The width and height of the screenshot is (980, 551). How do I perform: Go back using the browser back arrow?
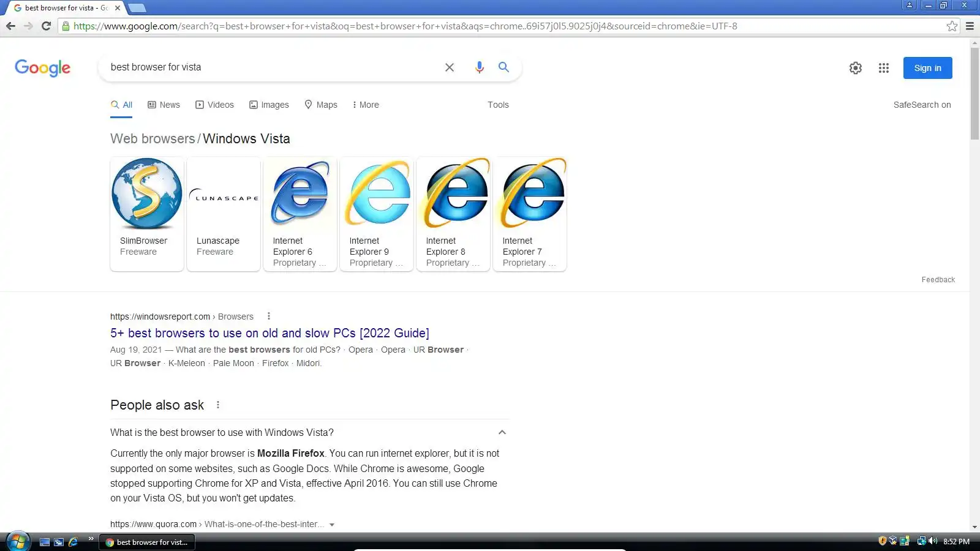pyautogui.click(x=10, y=26)
